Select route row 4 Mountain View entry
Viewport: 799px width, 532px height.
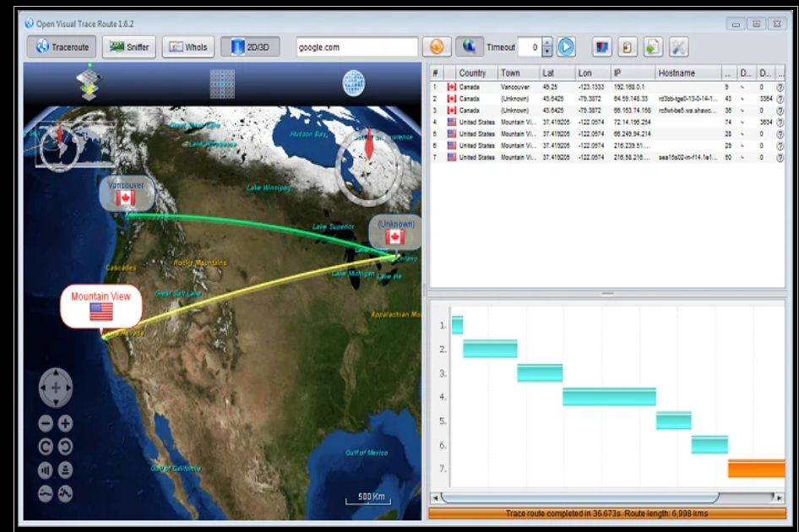pyautogui.click(x=606, y=122)
